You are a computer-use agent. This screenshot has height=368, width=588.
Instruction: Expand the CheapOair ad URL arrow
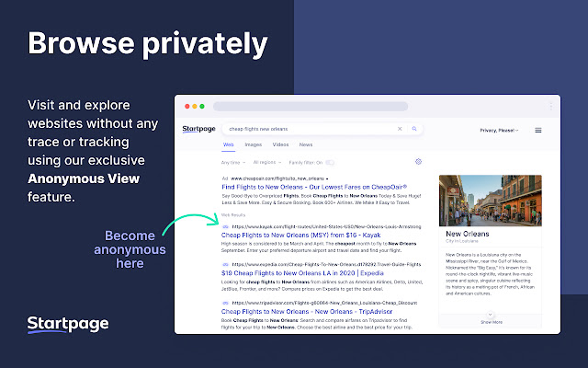tap(327, 178)
